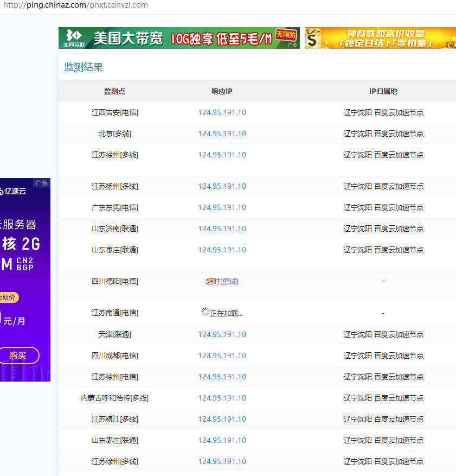
Task: Click the IP in 内蒙古呼和浩特[多线] row
Action: click(x=222, y=398)
